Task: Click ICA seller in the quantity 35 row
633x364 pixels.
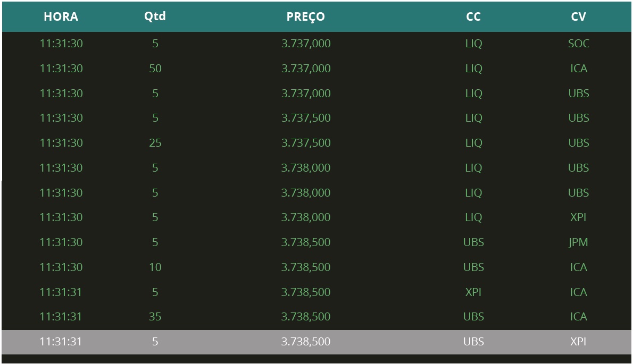Action: pyautogui.click(x=579, y=317)
